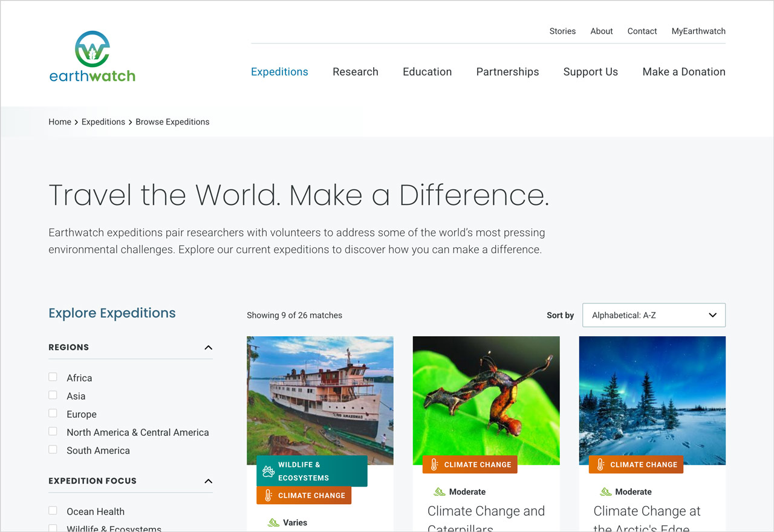Click the Africa filter label

pyautogui.click(x=79, y=378)
